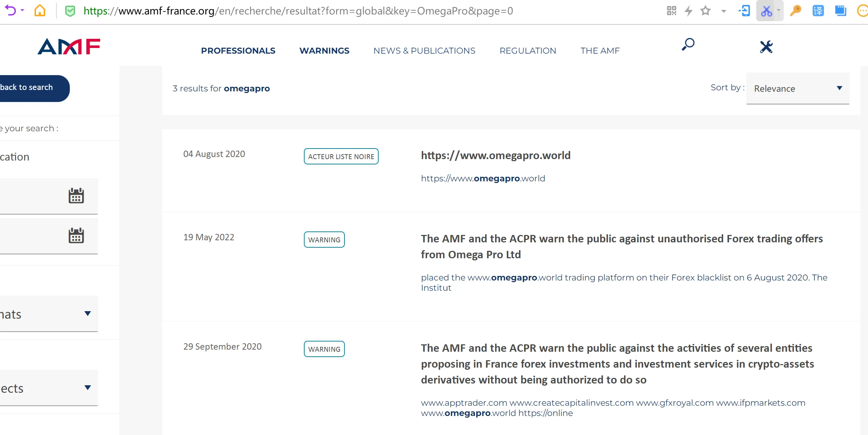Go to the browser home page icon
This screenshot has height=435, width=868.
coord(40,11)
